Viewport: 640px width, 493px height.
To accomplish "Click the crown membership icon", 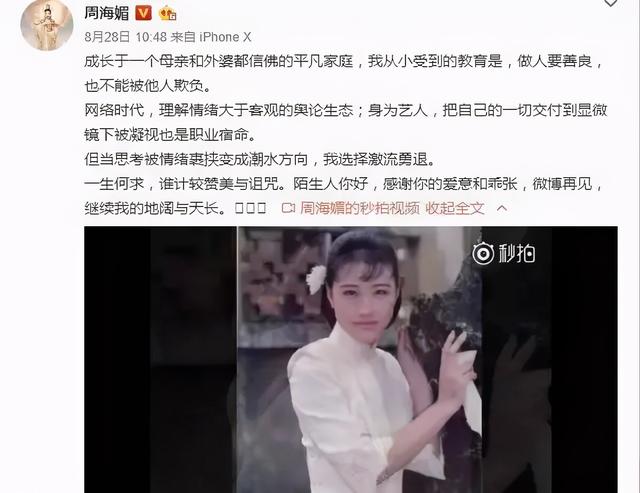I will pyautogui.click(x=167, y=13).
